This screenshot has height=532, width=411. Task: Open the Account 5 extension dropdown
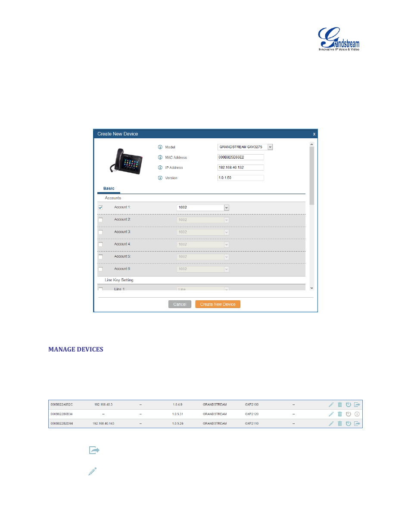(203, 257)
